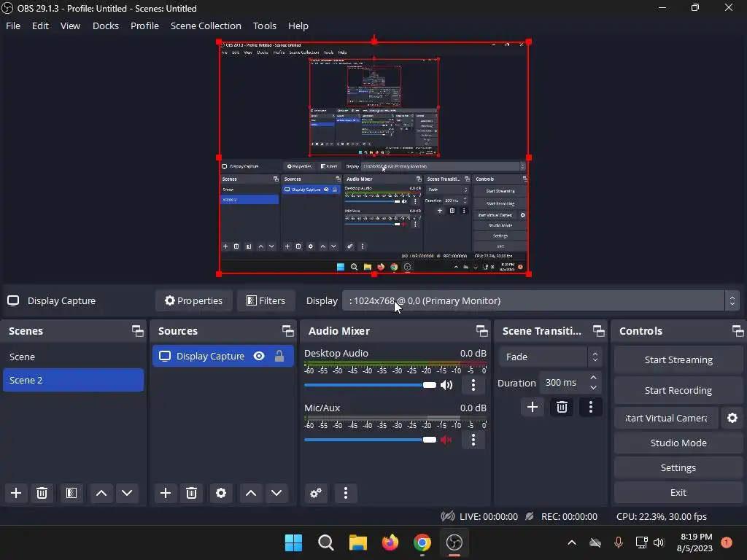Open Mic/Aux three-dot options
Viewport: 747px width, 560px height.
pos(473,440)
